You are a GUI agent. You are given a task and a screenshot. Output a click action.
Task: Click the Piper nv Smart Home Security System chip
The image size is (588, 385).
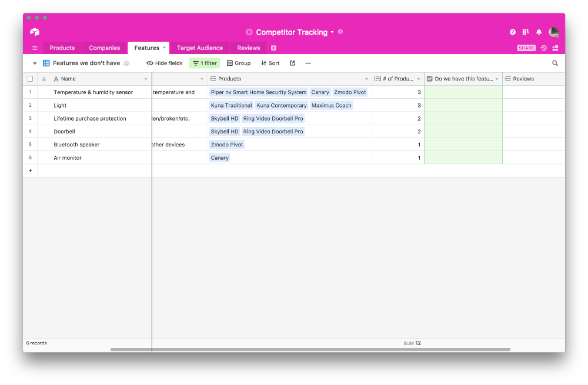(258, 92)
